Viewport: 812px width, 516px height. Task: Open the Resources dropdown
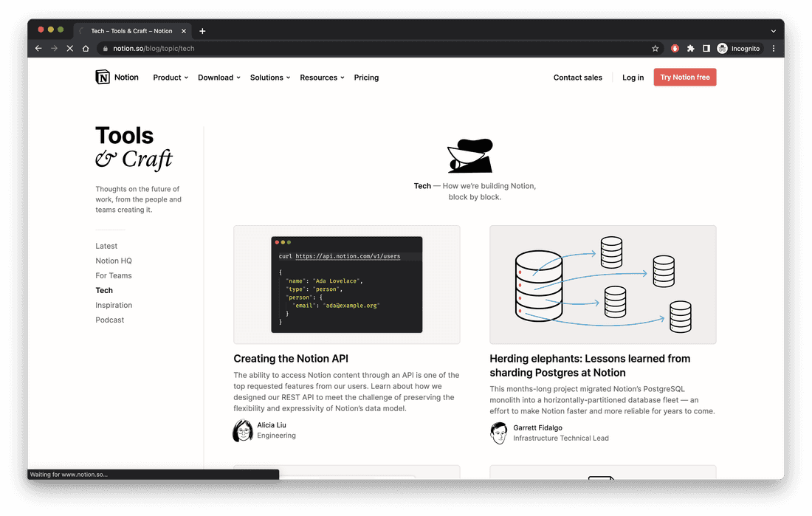tap(322, 77)
